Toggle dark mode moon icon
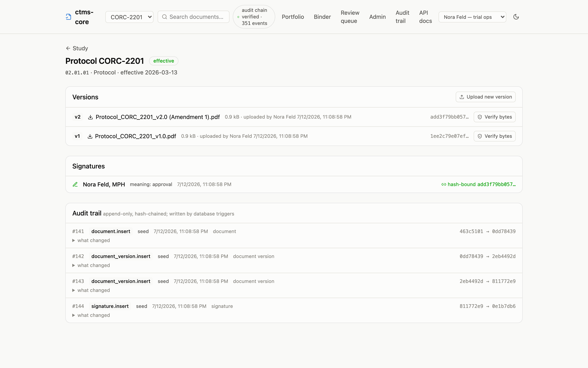The height and width of the screenshot is (368, 588). [x=516, y=17]
